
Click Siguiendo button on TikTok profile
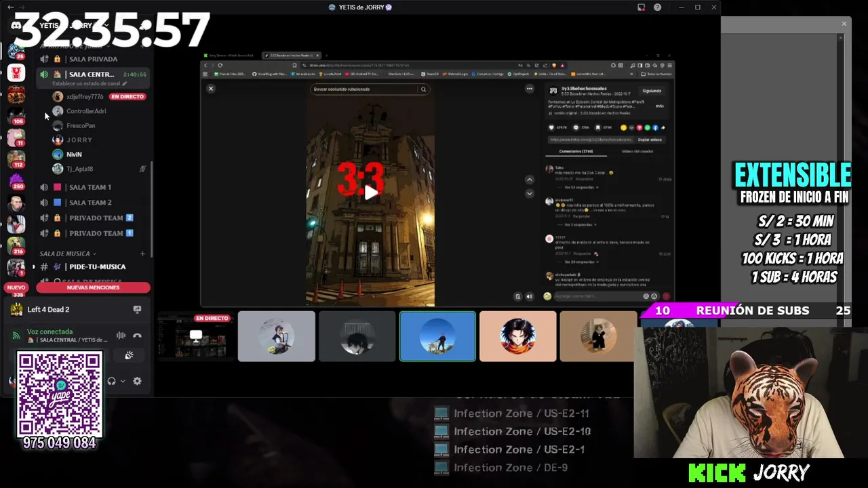[652, 90]
